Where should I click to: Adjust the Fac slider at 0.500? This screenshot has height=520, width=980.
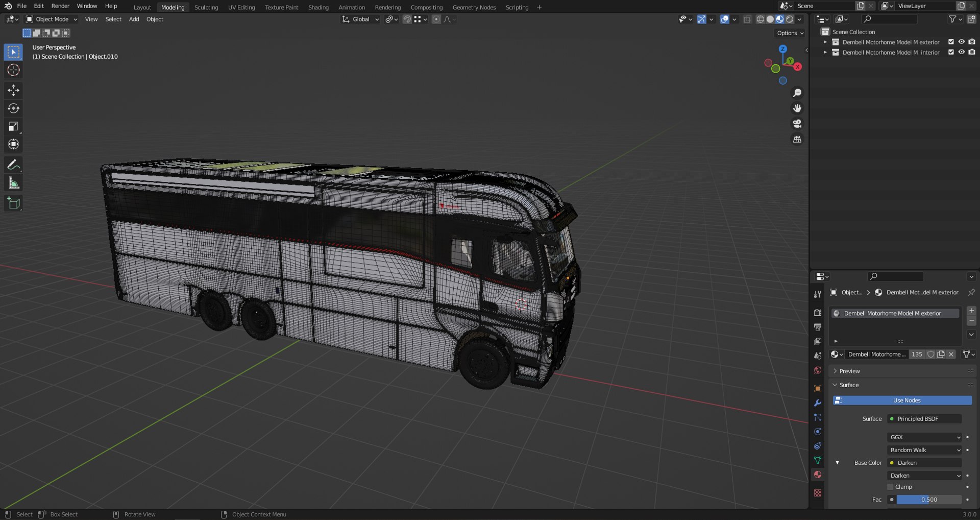[929, 500]
